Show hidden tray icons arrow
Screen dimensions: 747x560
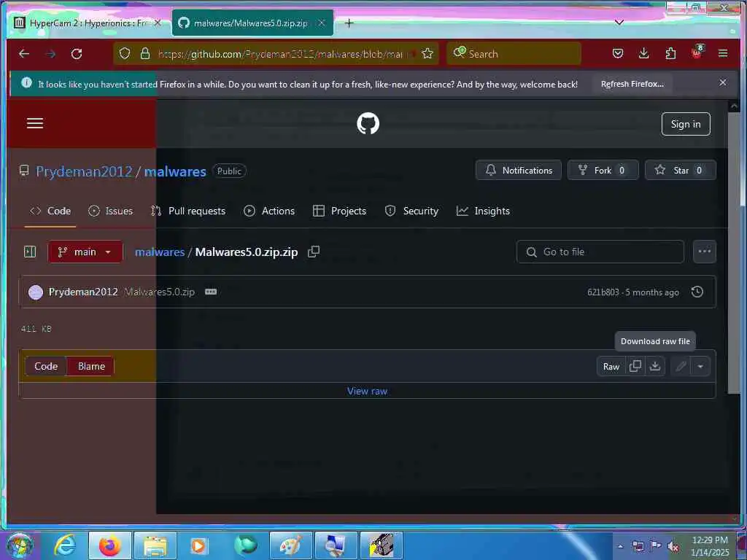[620, 547]
